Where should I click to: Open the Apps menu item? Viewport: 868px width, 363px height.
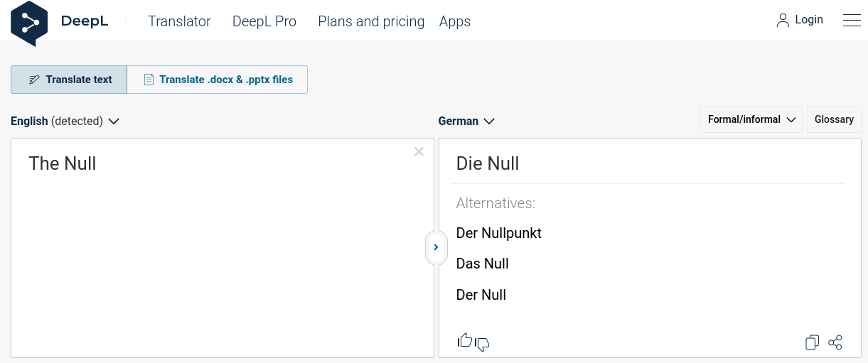[x=455, y=21]
